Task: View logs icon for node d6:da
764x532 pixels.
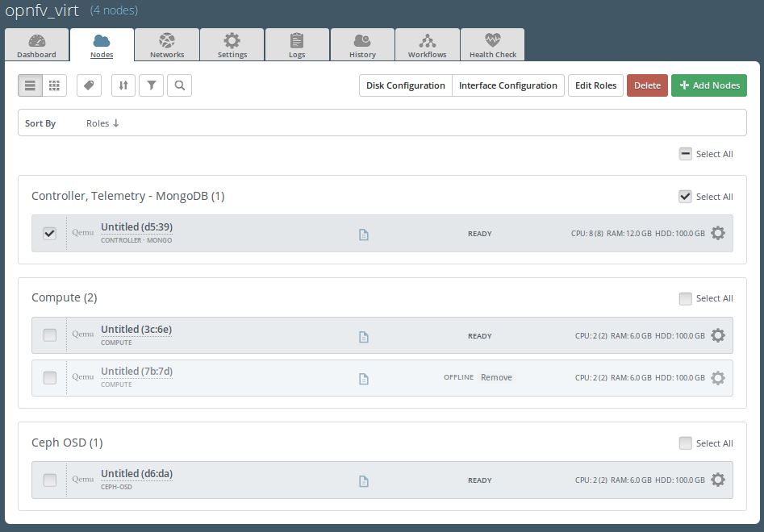Action: pyautogui.click(x=364, y=481)
